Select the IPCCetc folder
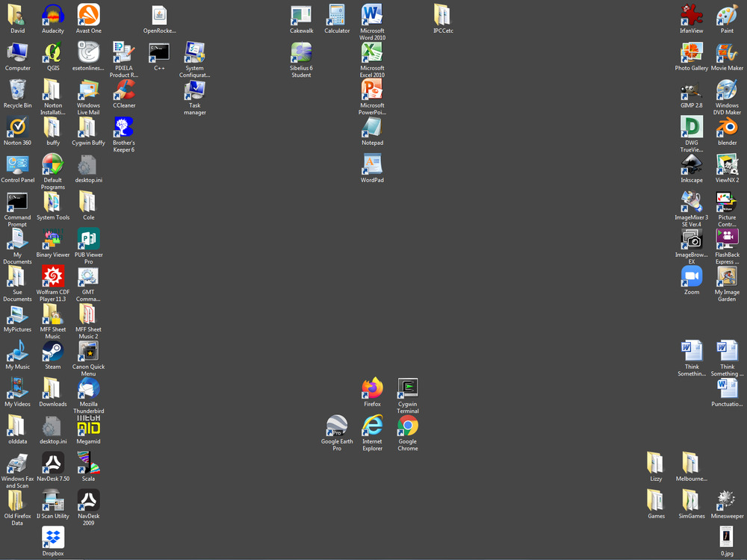 click(443, 15)
